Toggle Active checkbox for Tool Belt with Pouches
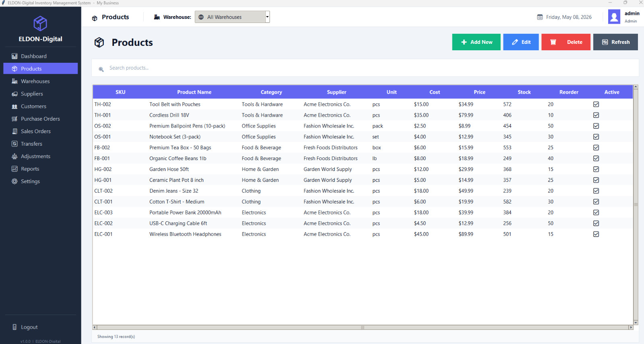The width and height of the screenshot is (644, 344). [x=596, y=104]
